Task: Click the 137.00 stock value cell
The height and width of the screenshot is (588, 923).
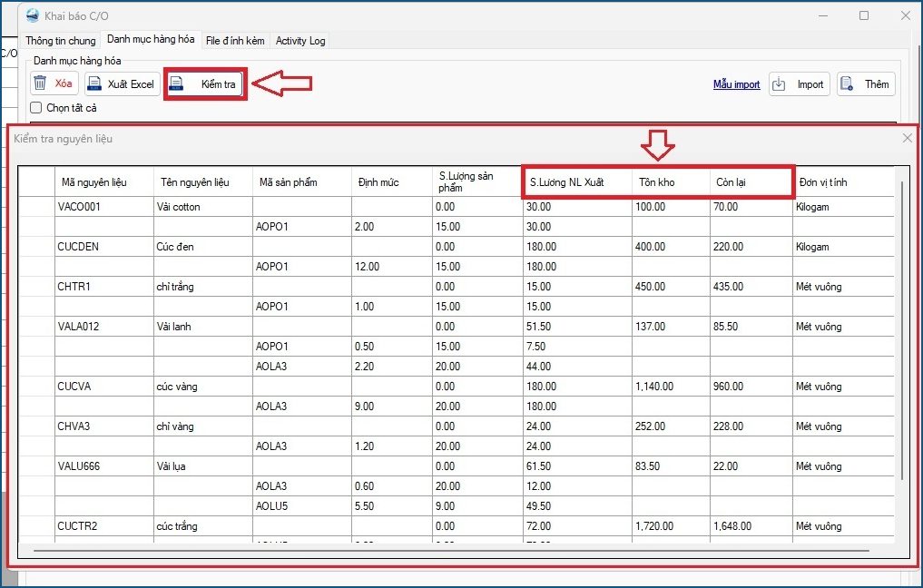Action: (671, 327)
